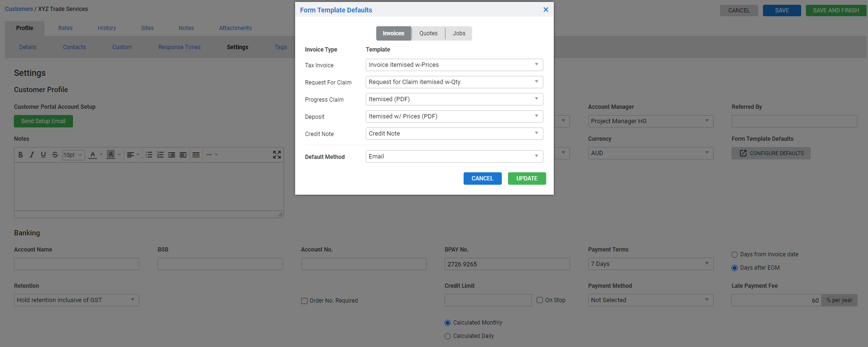Open highlight color palette arrow
The image size is (868, 347).
click(119, 155)
